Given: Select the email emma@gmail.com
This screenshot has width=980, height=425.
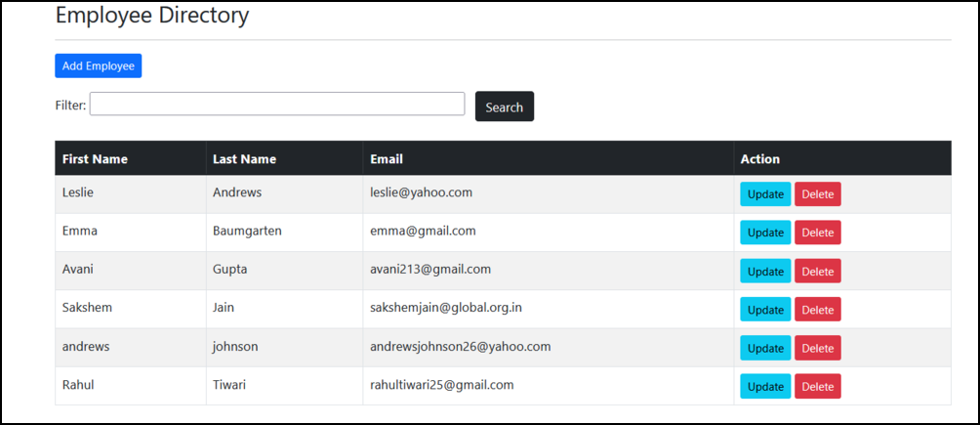Looking at the screenshot, I should coord(423,231).
